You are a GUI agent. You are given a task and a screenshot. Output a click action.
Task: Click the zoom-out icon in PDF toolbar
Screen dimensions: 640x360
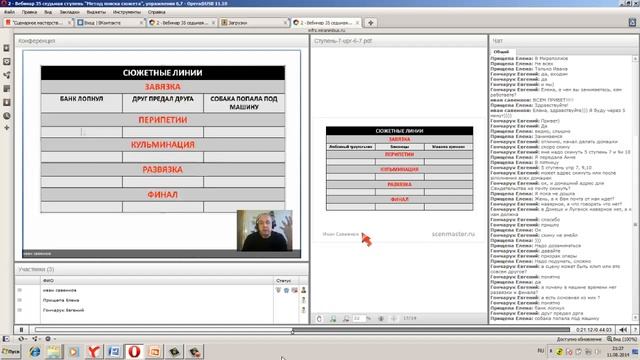[x=346, y=319]
